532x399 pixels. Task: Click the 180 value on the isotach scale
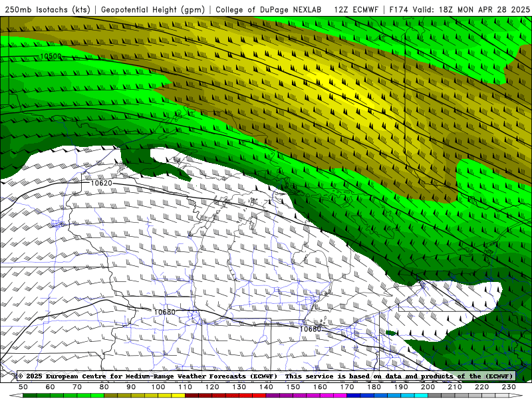(374, 387)
